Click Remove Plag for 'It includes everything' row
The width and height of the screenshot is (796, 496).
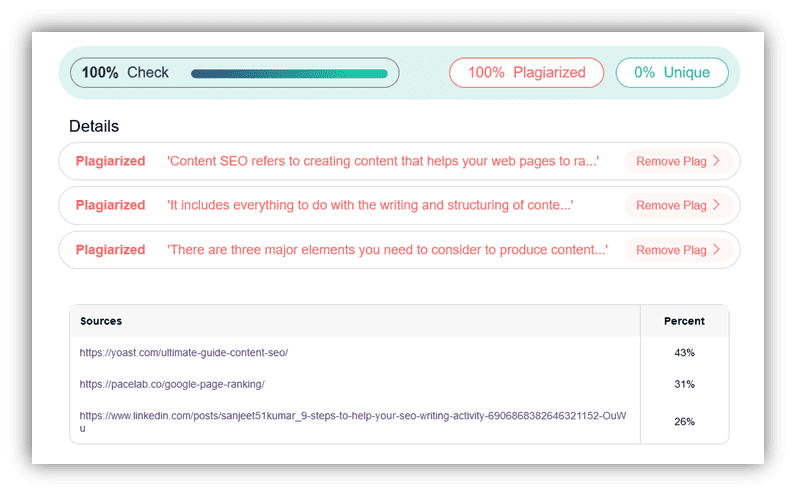pyautogui.click(x=679, y=206)
